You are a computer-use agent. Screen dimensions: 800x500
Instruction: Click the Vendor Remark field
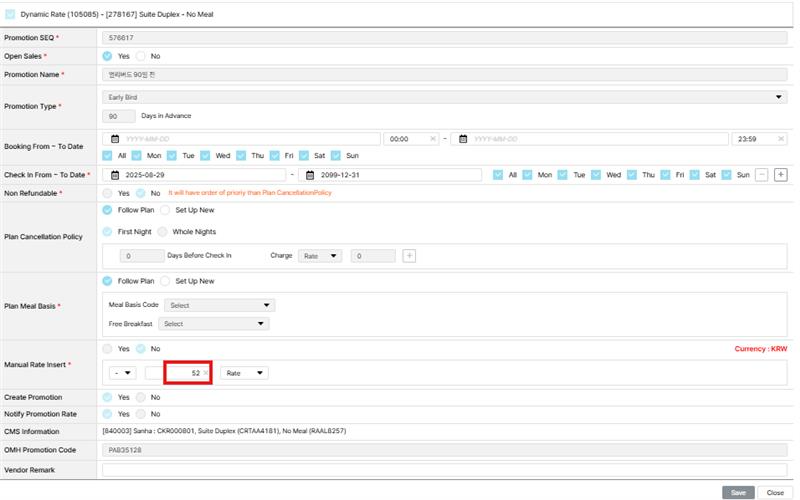coord(444,470)
